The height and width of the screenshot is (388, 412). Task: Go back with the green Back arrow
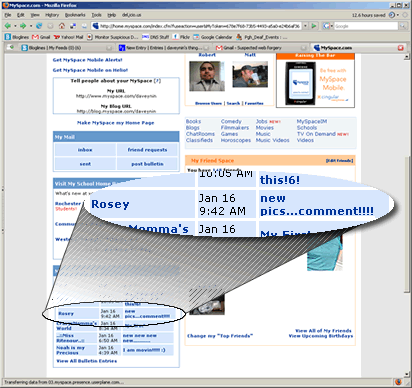[x=8, y=26]
